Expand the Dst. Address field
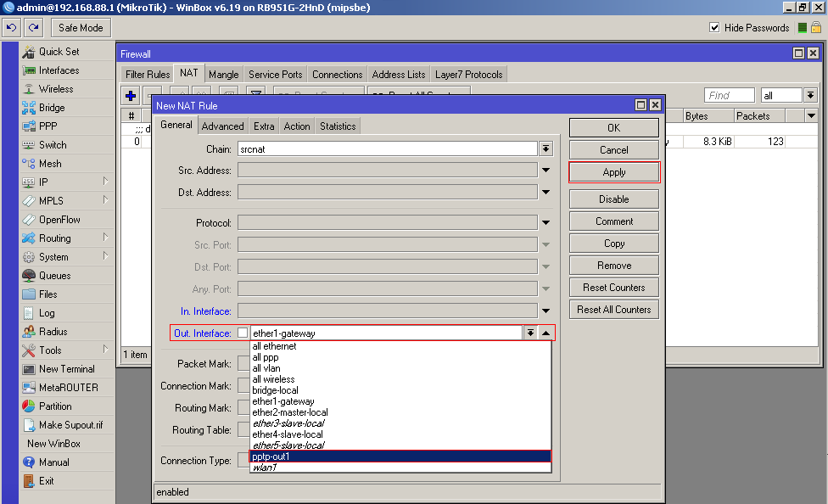This screenshot has width=828, height=504. [546, 193]
